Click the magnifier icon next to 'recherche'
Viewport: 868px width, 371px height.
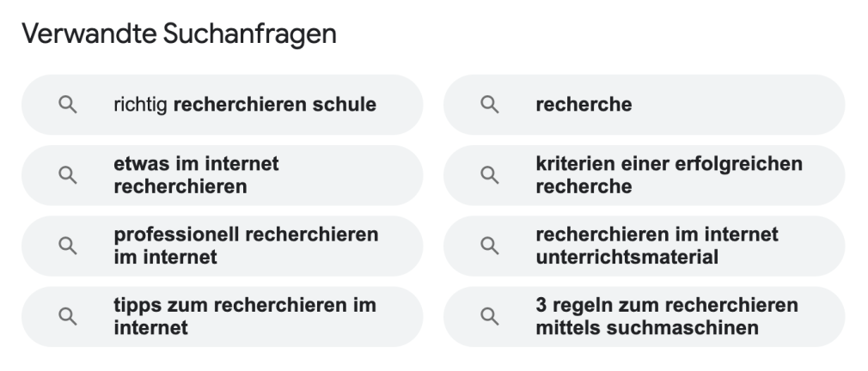click(489, 105)
